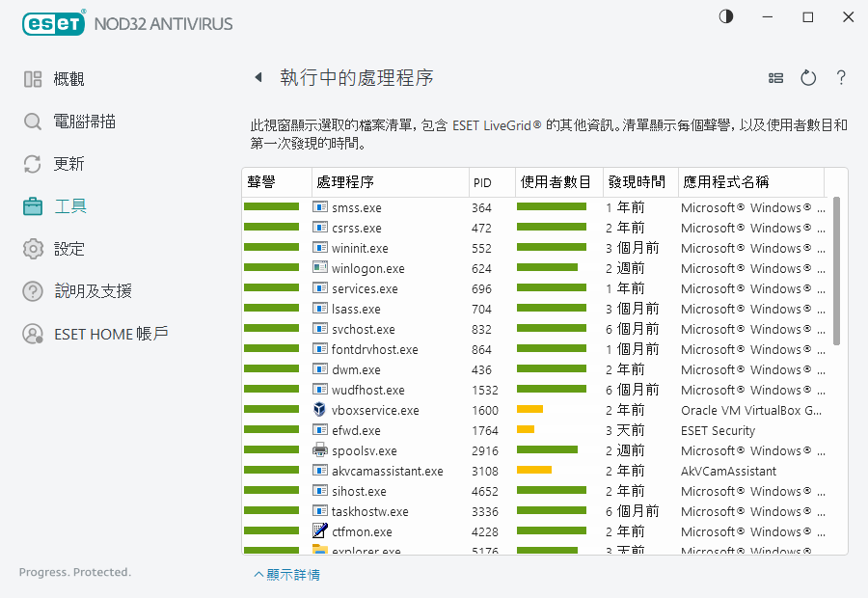Click the green reputation bar for smss.exe

point(271,206)
